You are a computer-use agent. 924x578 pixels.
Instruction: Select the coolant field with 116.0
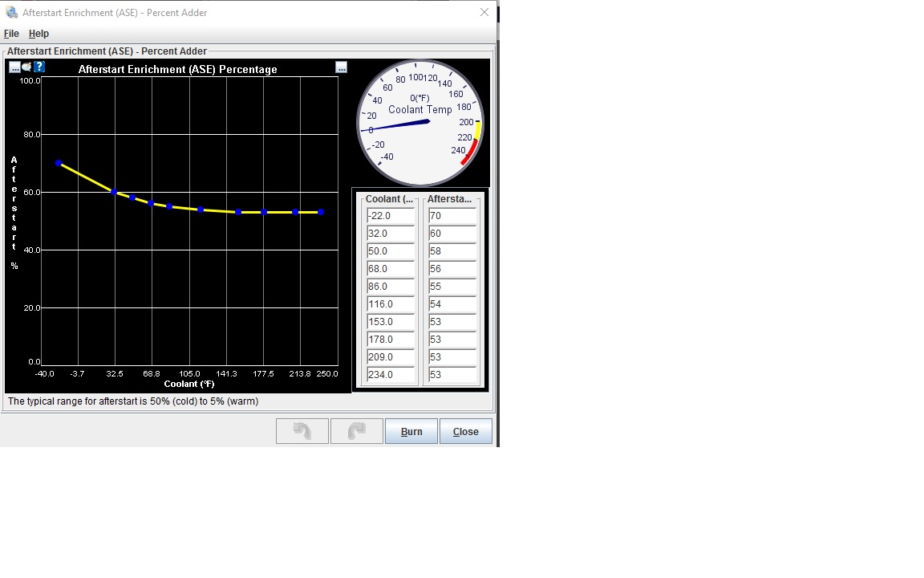click(x=391, y=304)
